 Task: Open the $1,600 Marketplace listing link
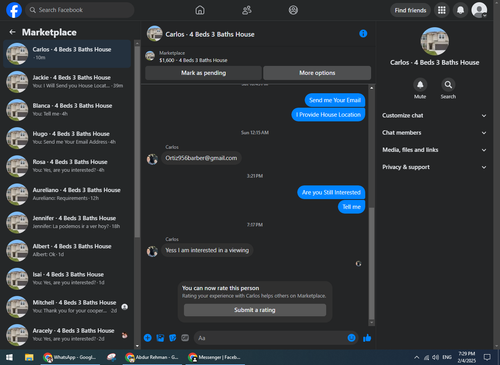[193, 60]
